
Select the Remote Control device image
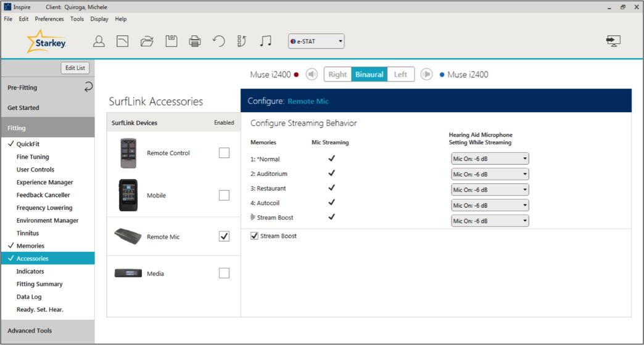(128, 153)
